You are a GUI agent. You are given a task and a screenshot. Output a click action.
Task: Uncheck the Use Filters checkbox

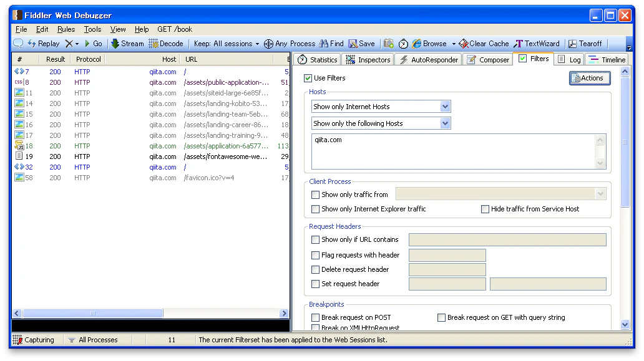click(x=308, y=78)
